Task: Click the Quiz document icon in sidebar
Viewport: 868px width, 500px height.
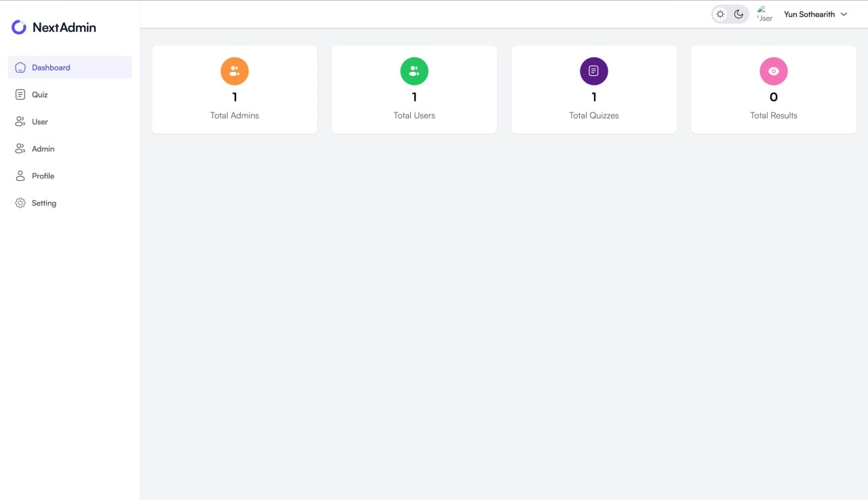Action: pos(20,95)
